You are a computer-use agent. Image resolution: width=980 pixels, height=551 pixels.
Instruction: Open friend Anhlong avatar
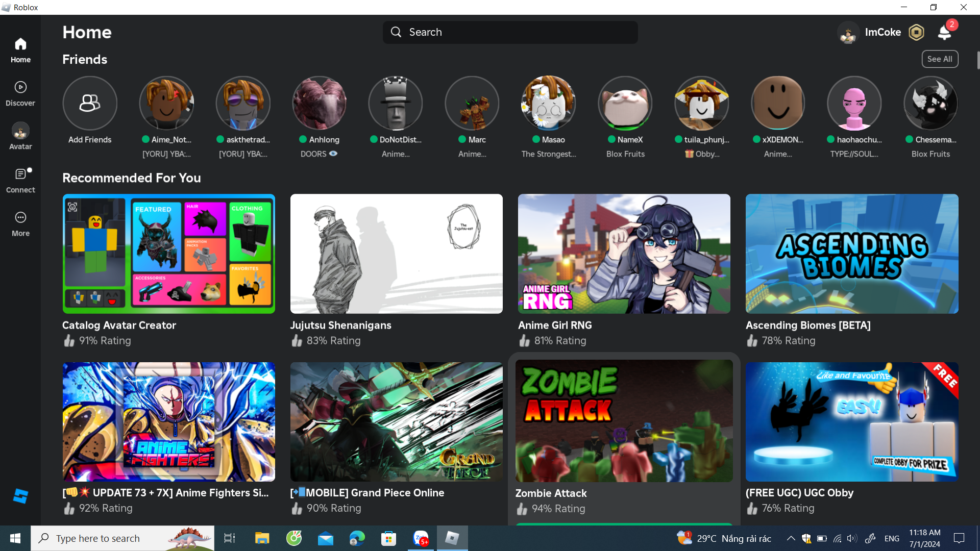tap(320, 103)
